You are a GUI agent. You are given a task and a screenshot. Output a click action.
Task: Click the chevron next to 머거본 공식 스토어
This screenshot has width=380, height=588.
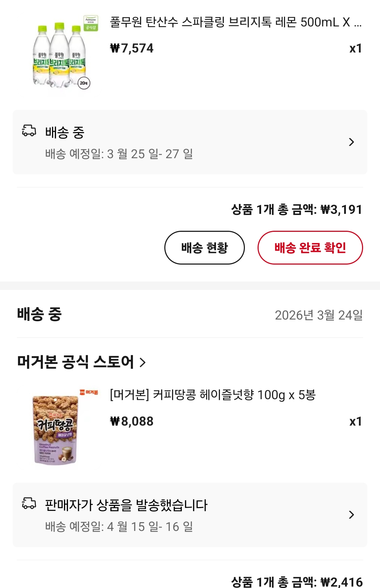(142, 362)
